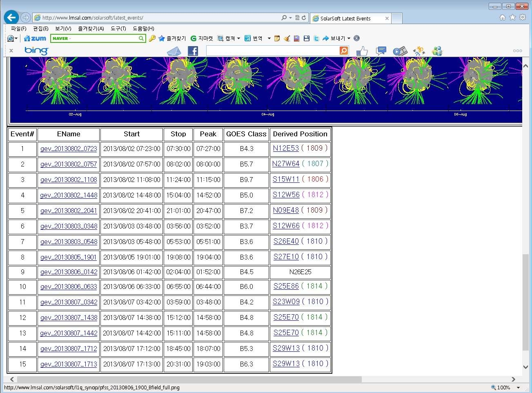The height and width of the screenshot is (393, 532).
Task: Open the 도움말(H) menu
Action: pyautogui.click(x=143, y=29)
